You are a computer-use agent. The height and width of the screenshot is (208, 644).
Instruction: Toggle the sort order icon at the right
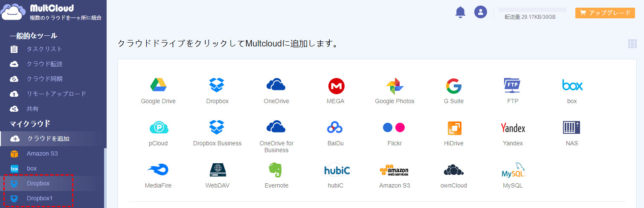(632, 43)
